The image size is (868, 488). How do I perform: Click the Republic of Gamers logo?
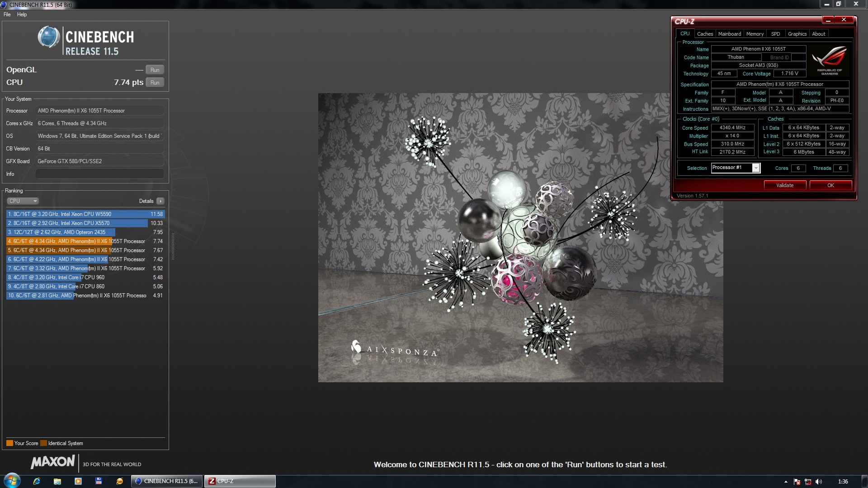(830, 60)
